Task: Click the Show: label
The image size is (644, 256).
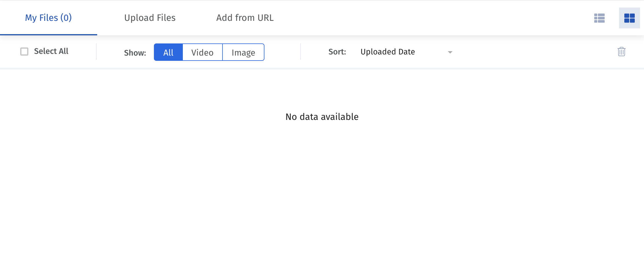Action: [x=135, y=53]
